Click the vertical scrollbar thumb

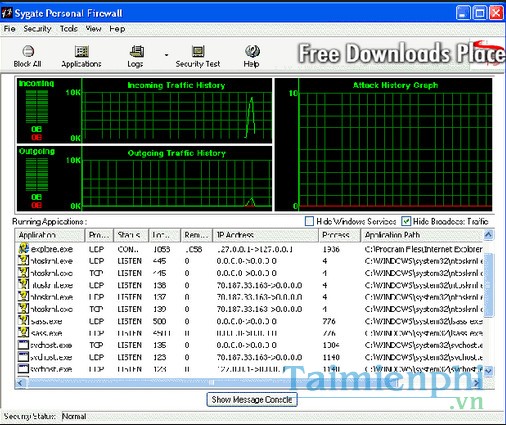(x=488, y=285)
